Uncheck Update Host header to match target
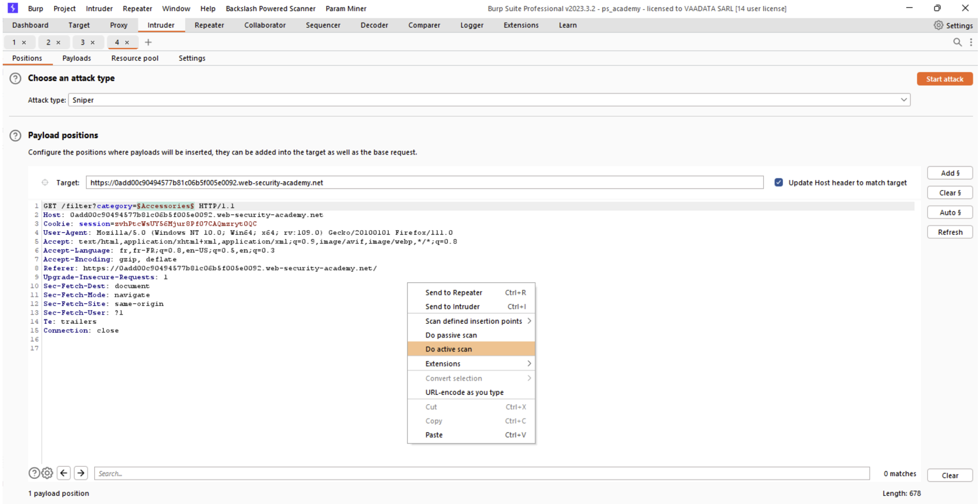Screen dimensions: 980x504 (779, 182)
